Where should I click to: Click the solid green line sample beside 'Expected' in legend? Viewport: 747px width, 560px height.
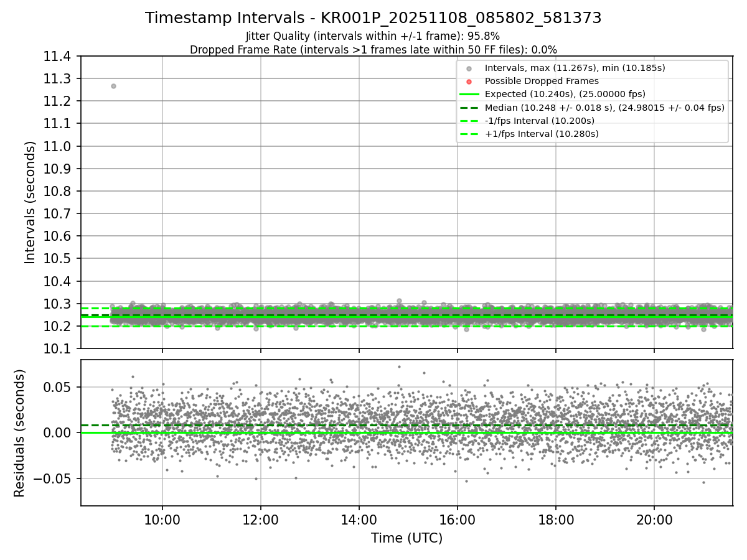pos(469,95)
